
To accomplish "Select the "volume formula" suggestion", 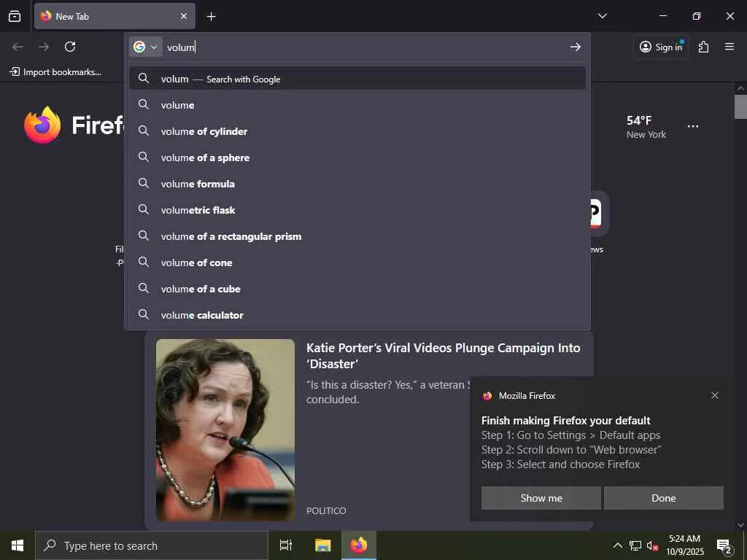I will [x=357, y=183].
